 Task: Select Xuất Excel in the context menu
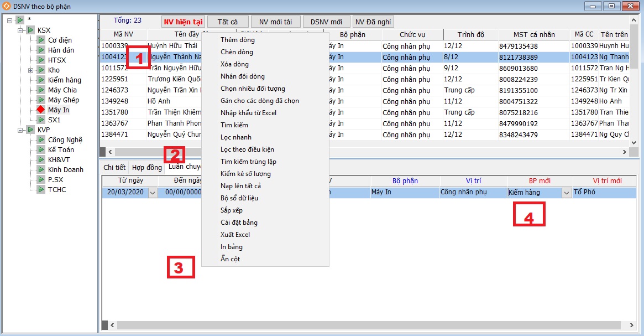click(235, 234)
